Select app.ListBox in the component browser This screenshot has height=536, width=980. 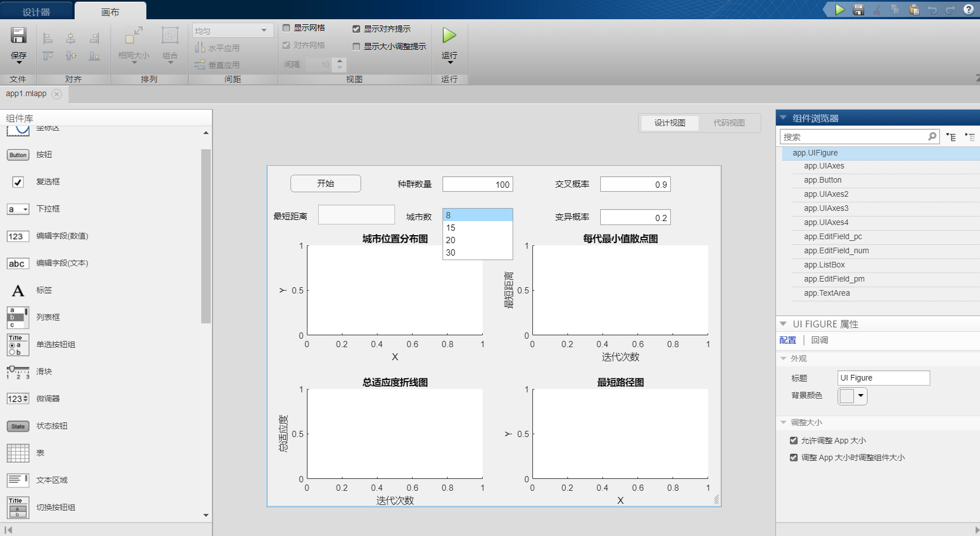825,265
